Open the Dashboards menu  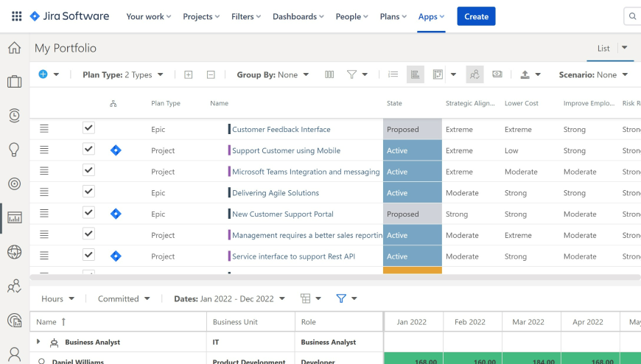click(298, 16)
